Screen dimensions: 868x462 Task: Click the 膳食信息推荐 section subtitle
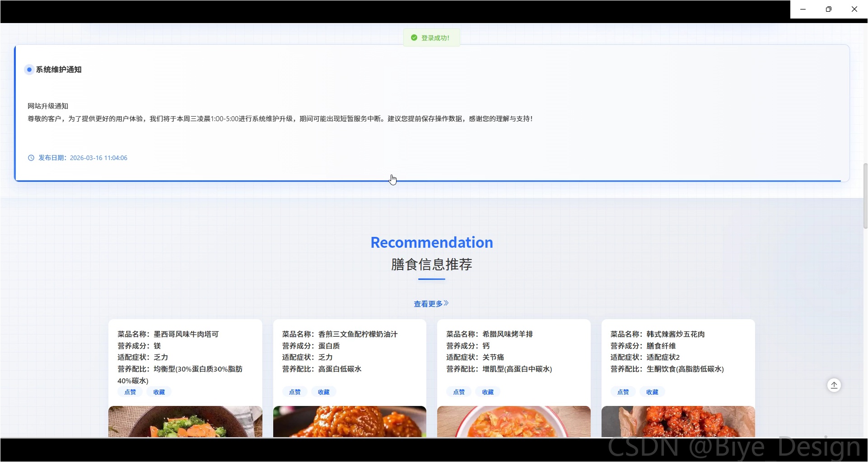tap(432, 264)
